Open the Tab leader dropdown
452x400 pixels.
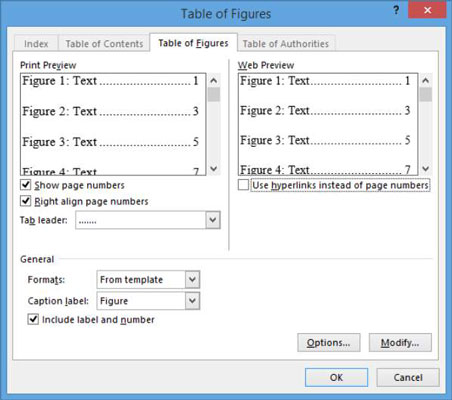[213, 220]
